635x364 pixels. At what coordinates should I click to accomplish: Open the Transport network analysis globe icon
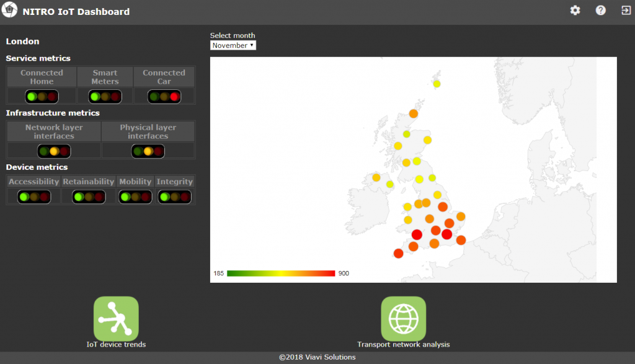403,318
